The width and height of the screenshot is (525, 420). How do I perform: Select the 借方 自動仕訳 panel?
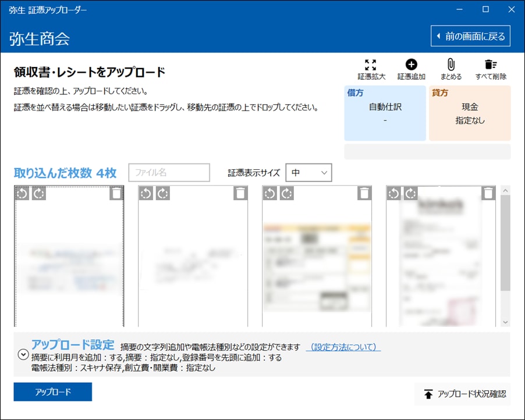click(x=385, y=113)
